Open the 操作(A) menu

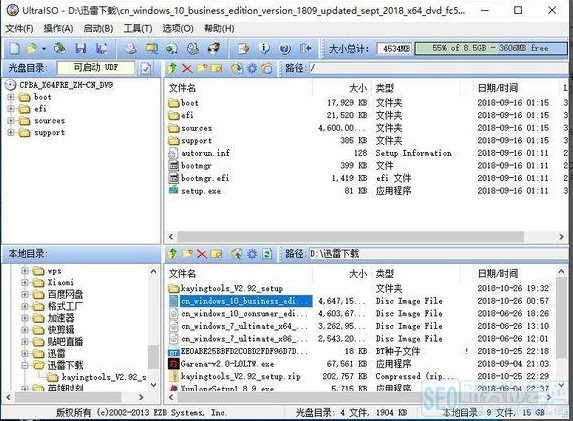point(58,29)
